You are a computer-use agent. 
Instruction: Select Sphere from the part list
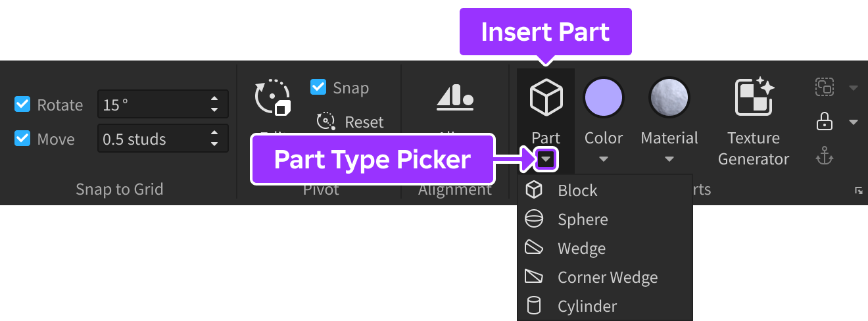coord(583,220)
